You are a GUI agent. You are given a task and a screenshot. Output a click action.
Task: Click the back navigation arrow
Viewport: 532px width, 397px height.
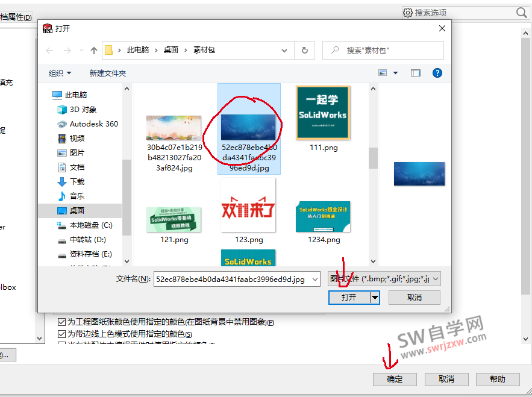49,51
